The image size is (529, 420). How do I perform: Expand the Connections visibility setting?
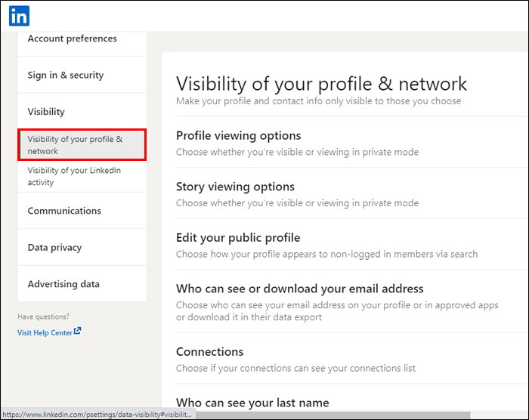pyautogui.click(x=209, y=352)
